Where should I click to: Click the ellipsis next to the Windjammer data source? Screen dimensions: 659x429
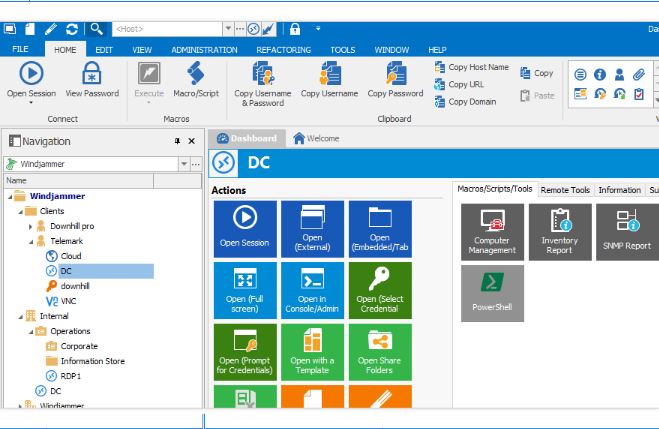(x=196, y=164)
